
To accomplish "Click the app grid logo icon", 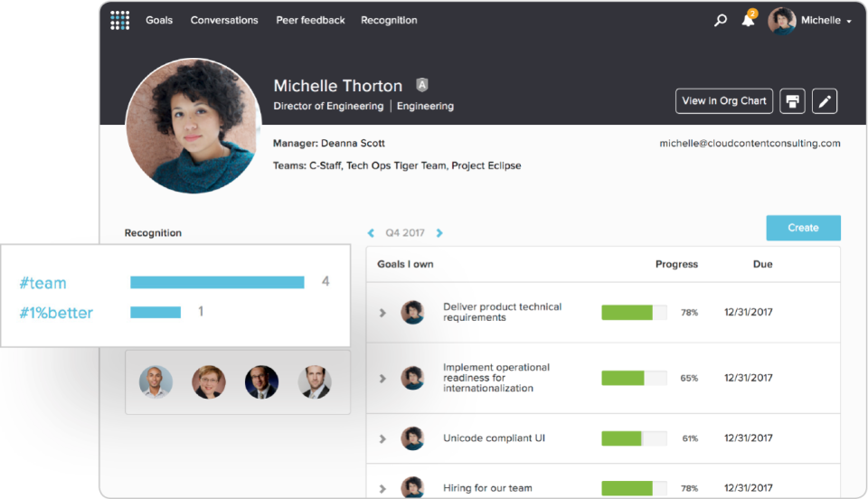I will point(119,20).
